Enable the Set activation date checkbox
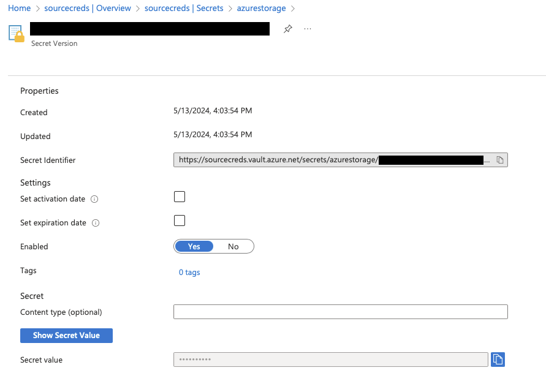This screenshot has width=546, height=392. click(180, 197)
